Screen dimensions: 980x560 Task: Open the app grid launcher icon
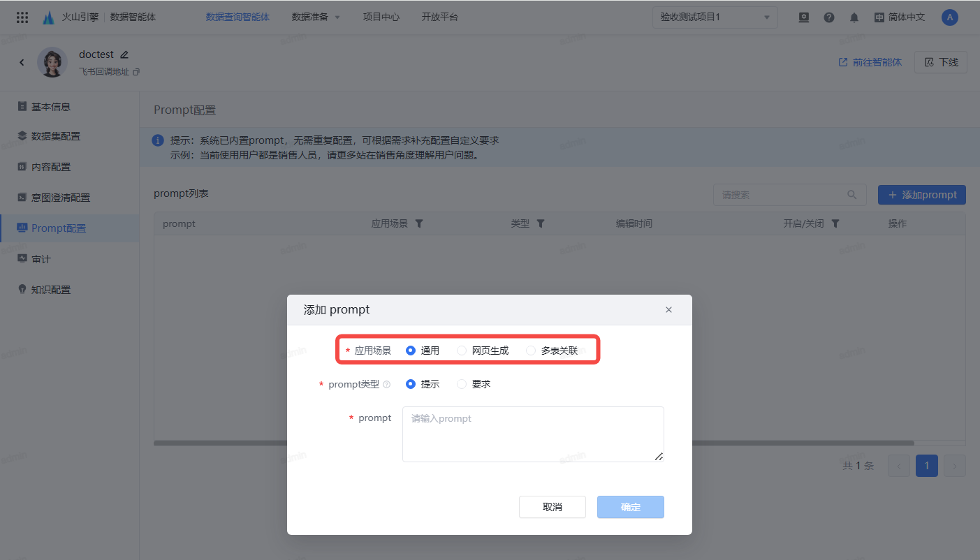click(x=22, y=17)
